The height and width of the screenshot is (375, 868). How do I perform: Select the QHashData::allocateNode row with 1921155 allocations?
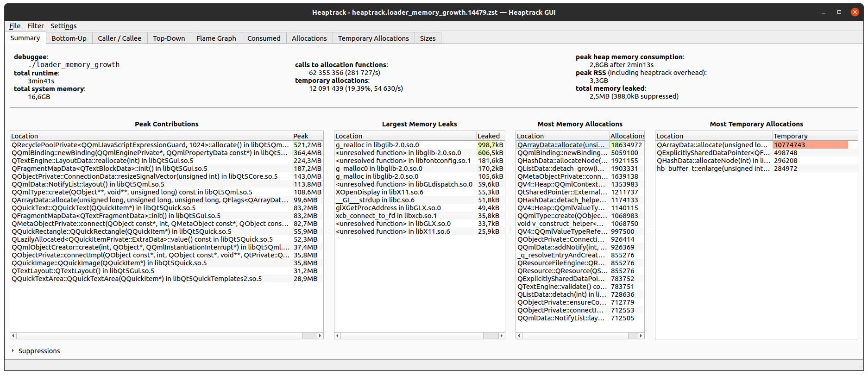point(580,161)
